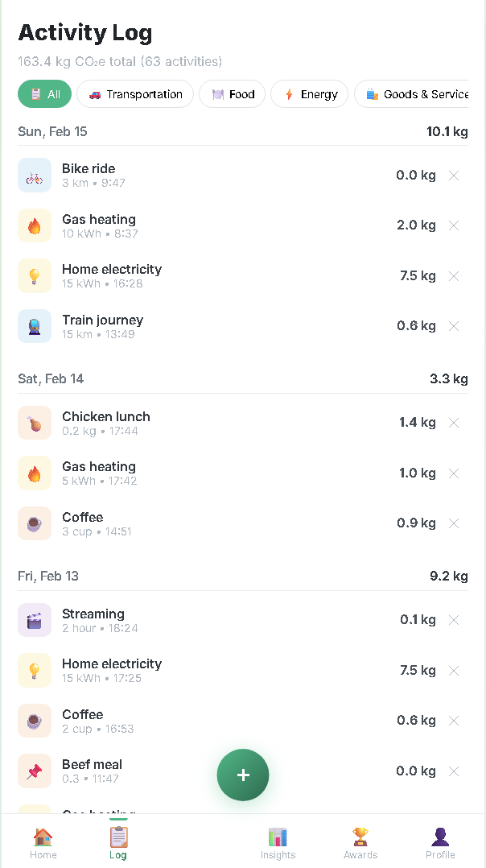Filter activities by Food
The image size is (486, 868).
click(233, 94)
